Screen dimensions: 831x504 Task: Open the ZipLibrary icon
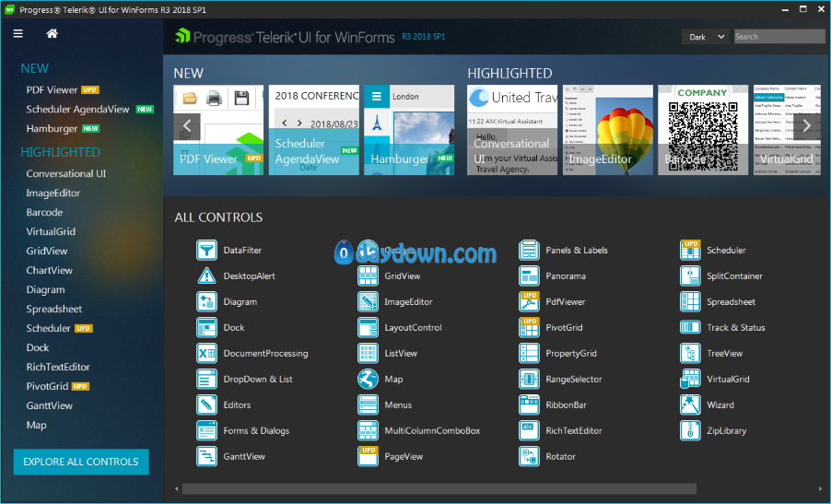point(690,431)
